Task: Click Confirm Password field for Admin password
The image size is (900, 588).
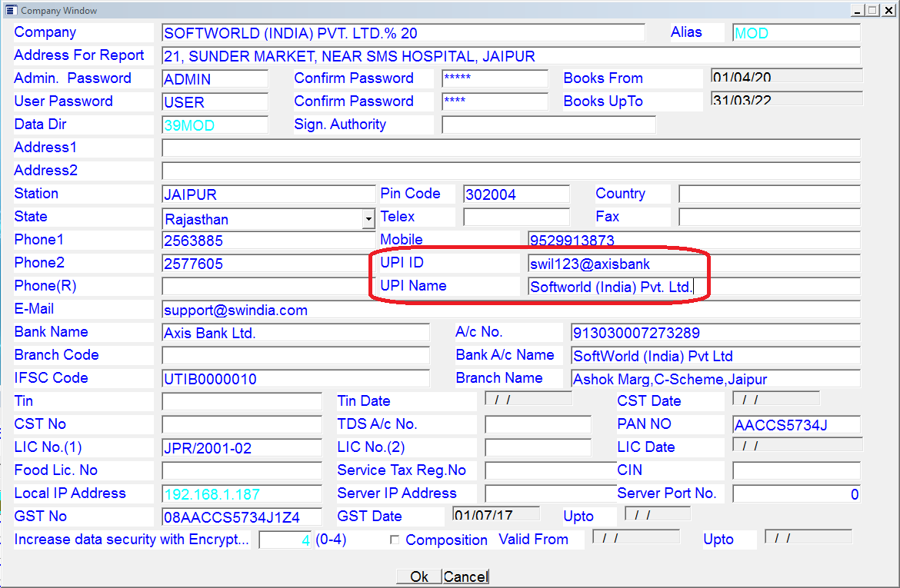Action: (495, 78)
